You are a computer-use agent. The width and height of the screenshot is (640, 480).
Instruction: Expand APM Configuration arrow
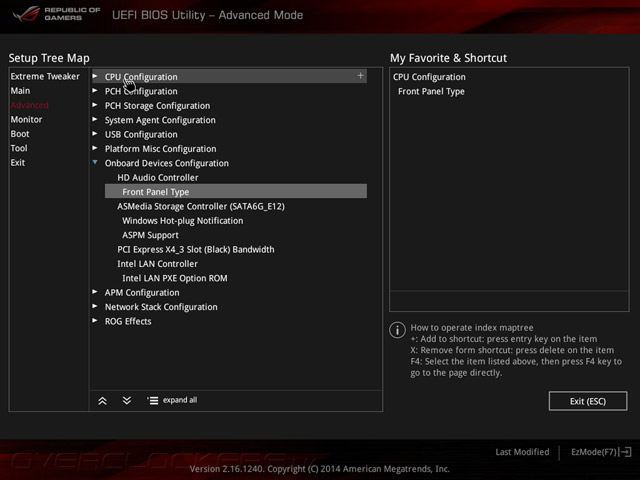pyautogui.click(x=95, y=292)
